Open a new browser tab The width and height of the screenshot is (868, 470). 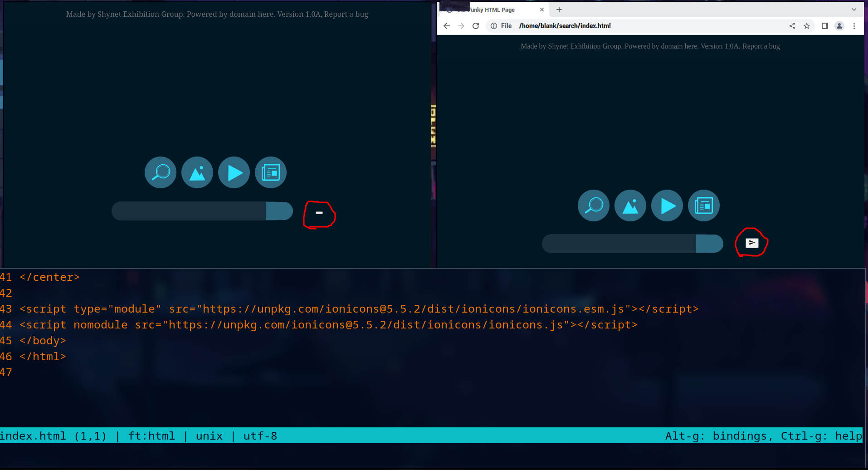559,9
